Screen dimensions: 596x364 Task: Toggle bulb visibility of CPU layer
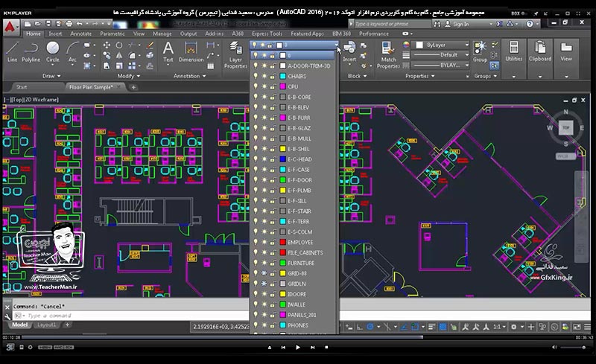pyautogui.click(x=256, y=86)
